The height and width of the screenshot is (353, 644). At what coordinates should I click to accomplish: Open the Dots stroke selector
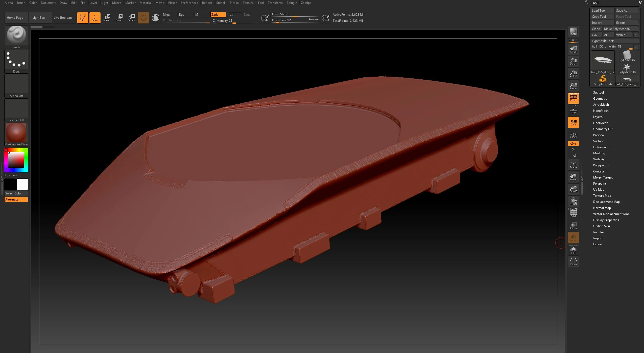[x=16, y=62]
